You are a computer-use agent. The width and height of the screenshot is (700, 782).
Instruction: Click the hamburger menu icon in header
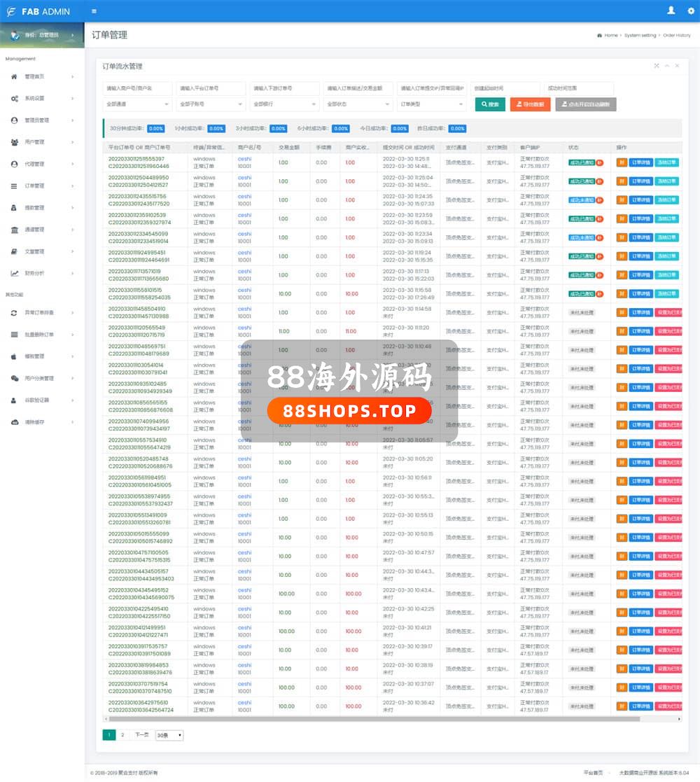pyautogui.click(x=94, y=11)
